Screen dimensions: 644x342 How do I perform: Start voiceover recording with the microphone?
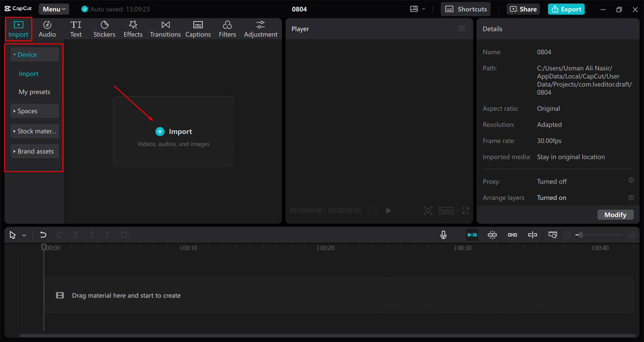[443, 235]
